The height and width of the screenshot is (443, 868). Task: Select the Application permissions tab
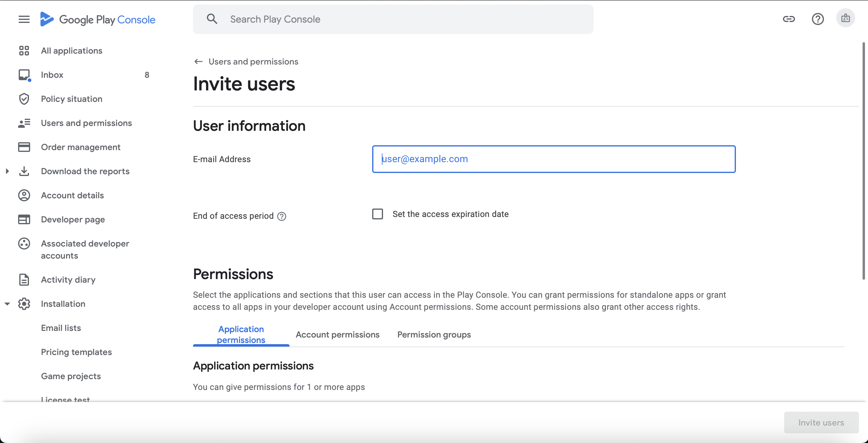click(241, 335)
